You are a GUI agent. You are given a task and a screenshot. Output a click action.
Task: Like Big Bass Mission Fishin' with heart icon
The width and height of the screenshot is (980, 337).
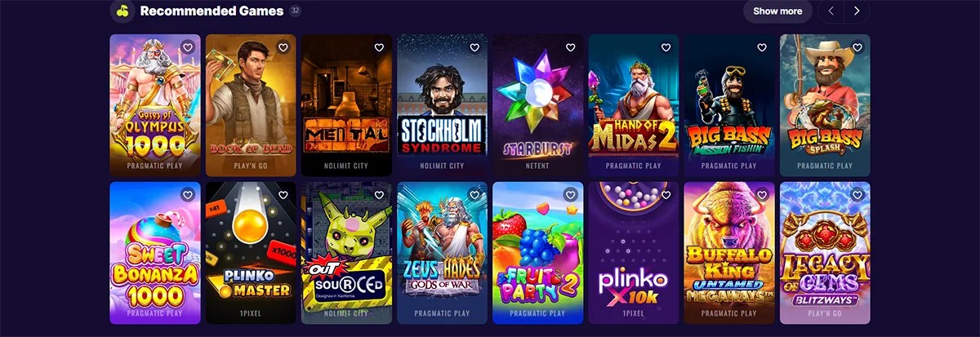click(x=762, y=47)
